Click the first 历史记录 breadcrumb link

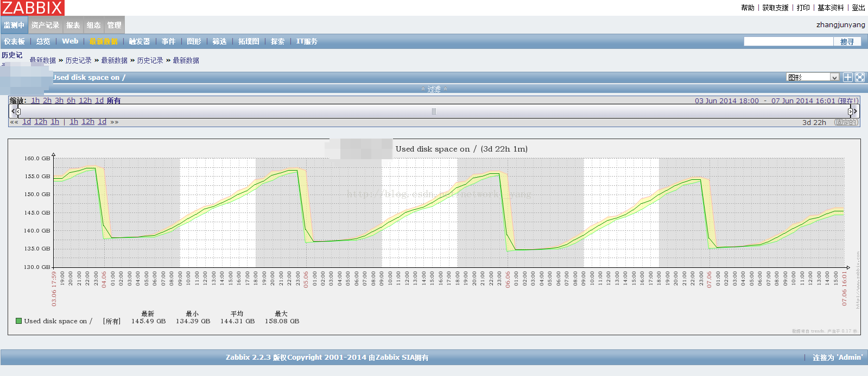pyautogui.click(x=79, y=60)
